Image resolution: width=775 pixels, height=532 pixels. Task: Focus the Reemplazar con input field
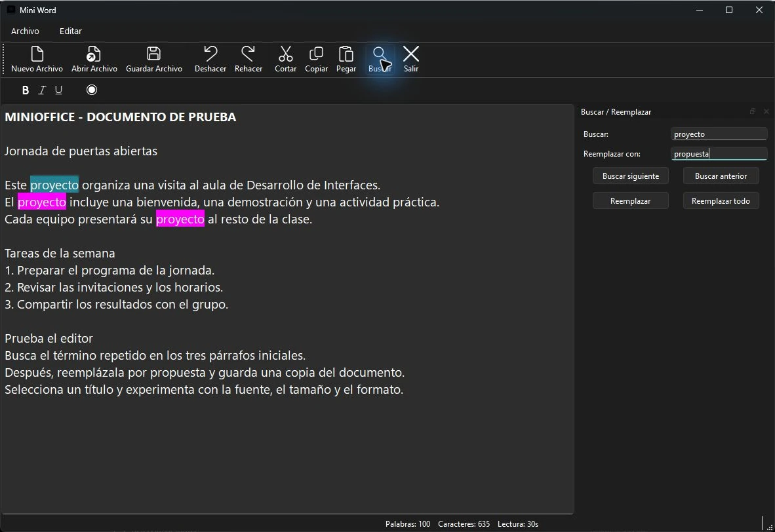pos(719,153)
